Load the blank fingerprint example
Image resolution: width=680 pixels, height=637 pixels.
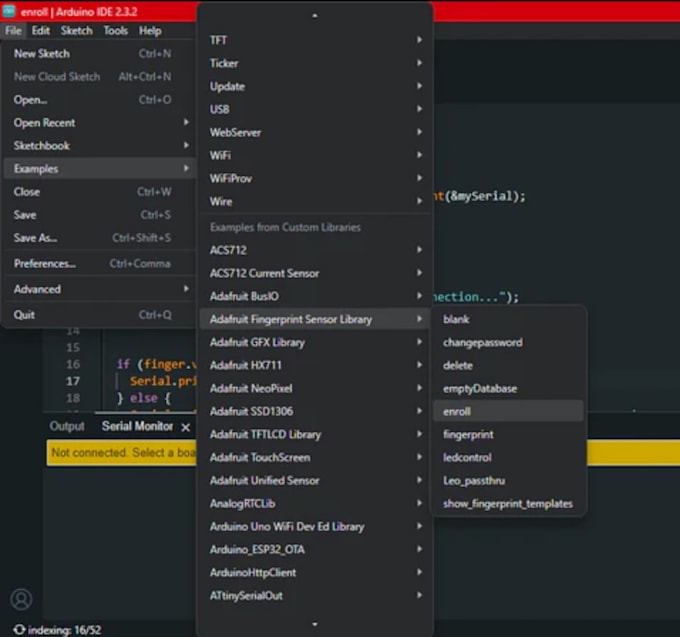coord(508,319)
